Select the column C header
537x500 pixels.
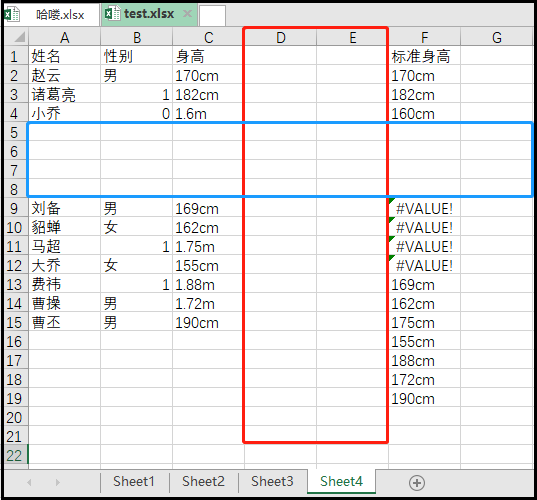coord(209,37)
